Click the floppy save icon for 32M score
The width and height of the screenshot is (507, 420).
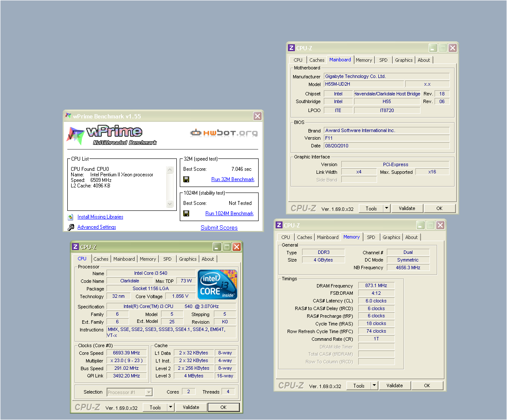[186, 179]
